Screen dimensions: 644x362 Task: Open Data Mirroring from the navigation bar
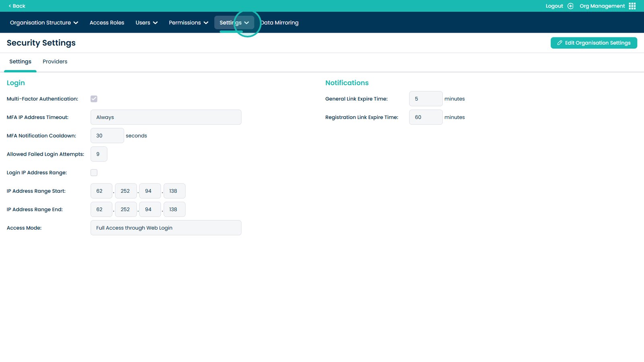click(279, 23)
